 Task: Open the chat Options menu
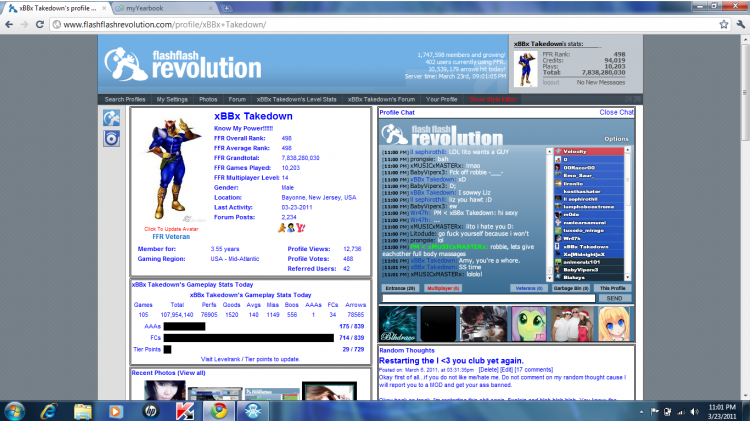616,139
